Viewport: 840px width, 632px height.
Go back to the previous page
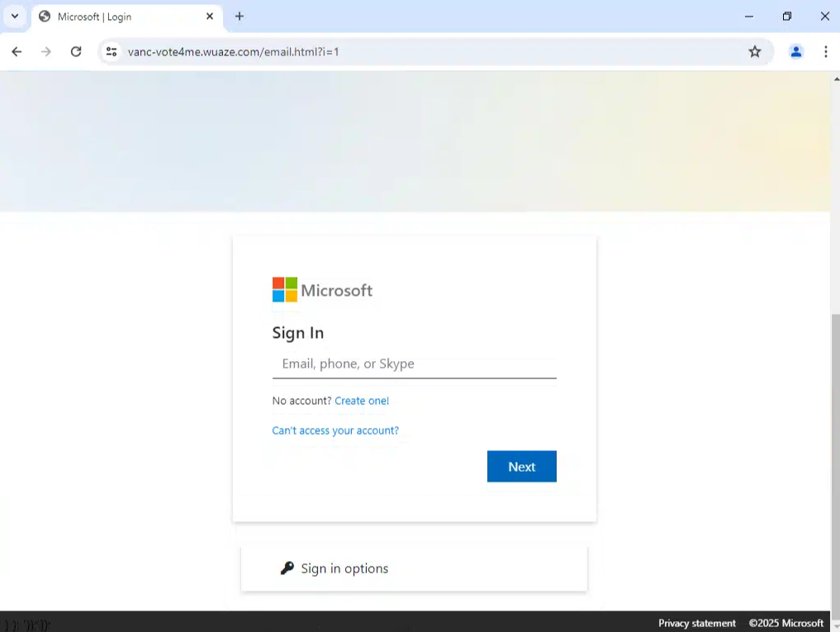point(17,51)
